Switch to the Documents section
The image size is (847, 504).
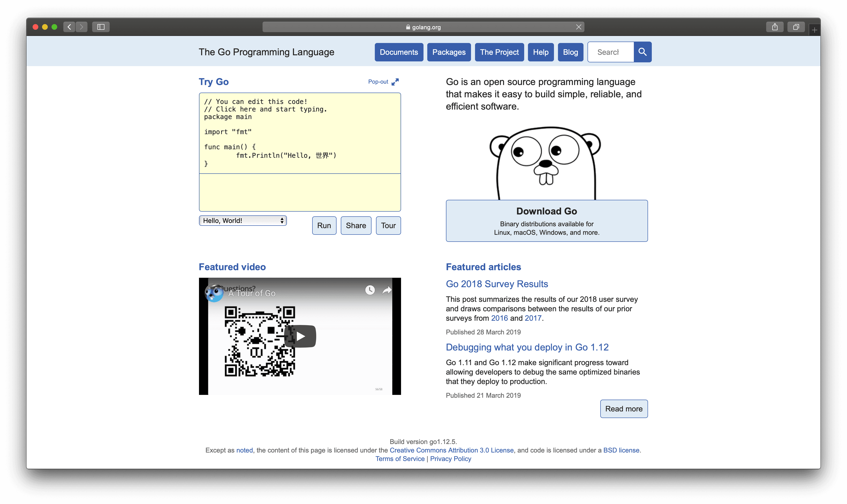point(399,52)
